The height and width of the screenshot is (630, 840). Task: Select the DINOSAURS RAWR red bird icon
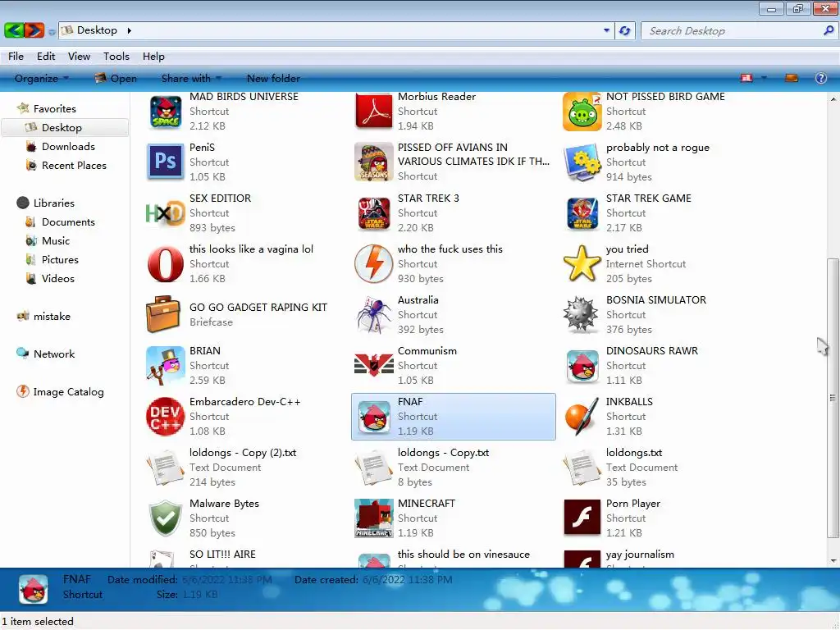[582, 367]
